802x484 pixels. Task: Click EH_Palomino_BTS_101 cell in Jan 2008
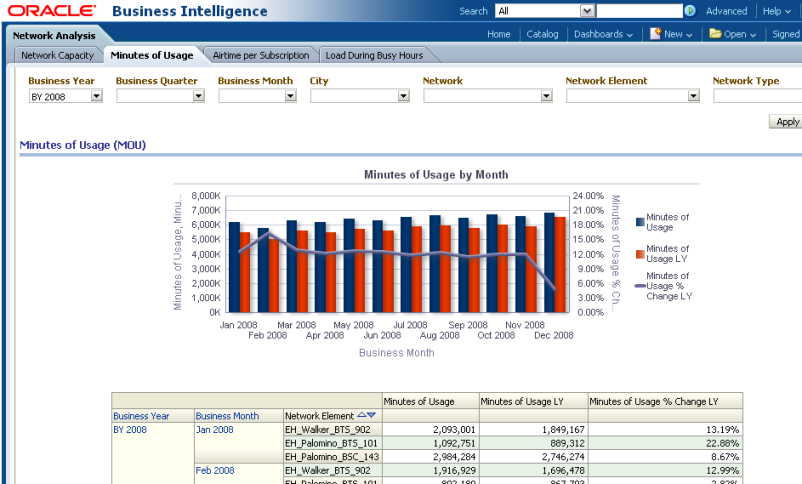coord(331,443)
